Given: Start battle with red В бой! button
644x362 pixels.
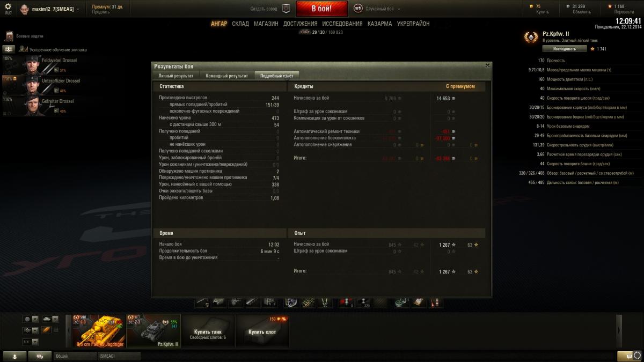Looking at the screenshot, I should coord(321,9).
